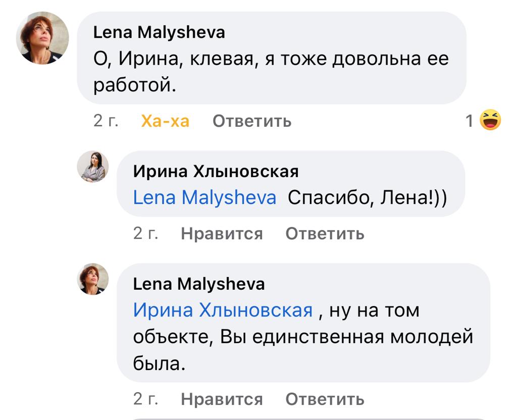Toggle the Ха-ха reaction on the top comment
517x420 pixels.
(x=165, y=121)
